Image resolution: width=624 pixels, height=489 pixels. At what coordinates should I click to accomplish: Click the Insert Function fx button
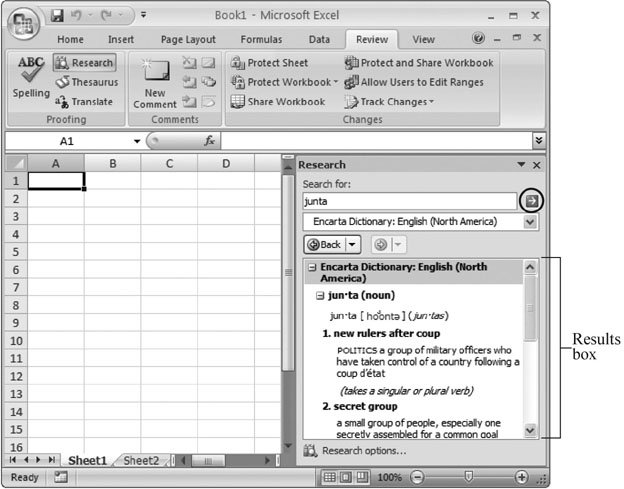[209, 141]
